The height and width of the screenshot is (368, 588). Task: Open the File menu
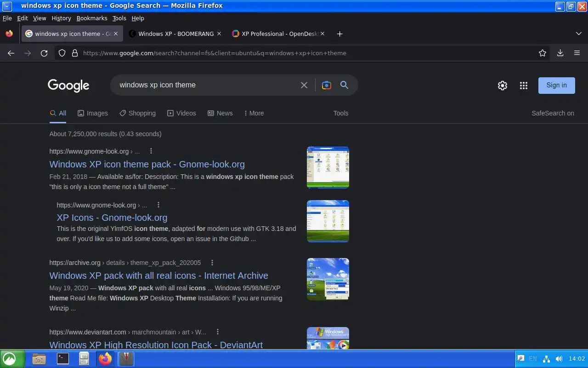(x=7, y=18)
